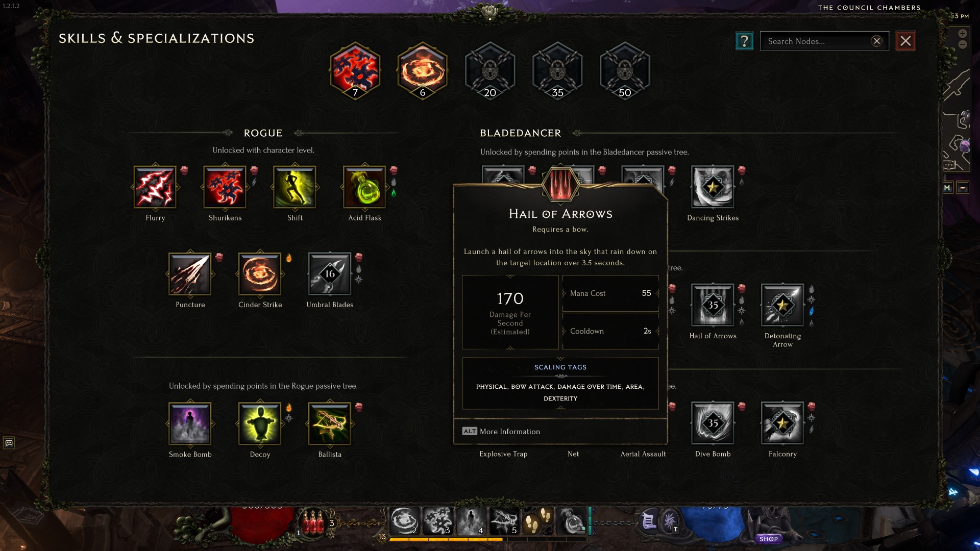The height and width of the screenshot is (551, 980).
Task: Clear the search nodes text
Action: pos(876,41)
